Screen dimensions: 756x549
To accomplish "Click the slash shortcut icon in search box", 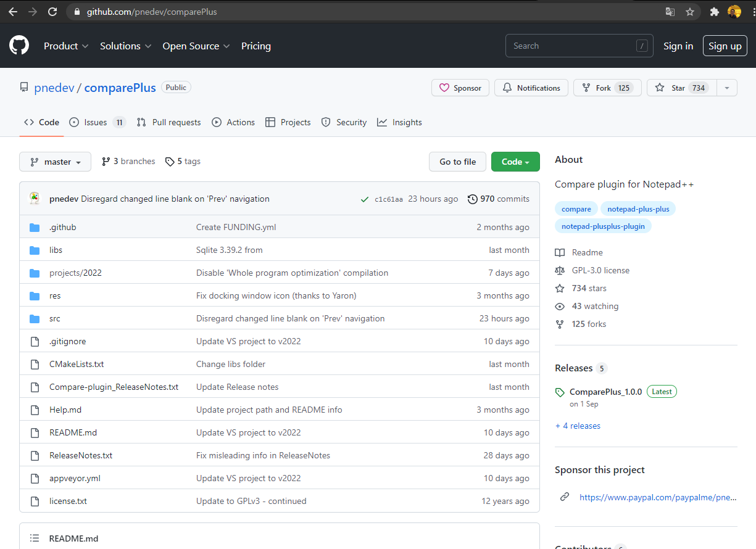I will tap(642, 46).
